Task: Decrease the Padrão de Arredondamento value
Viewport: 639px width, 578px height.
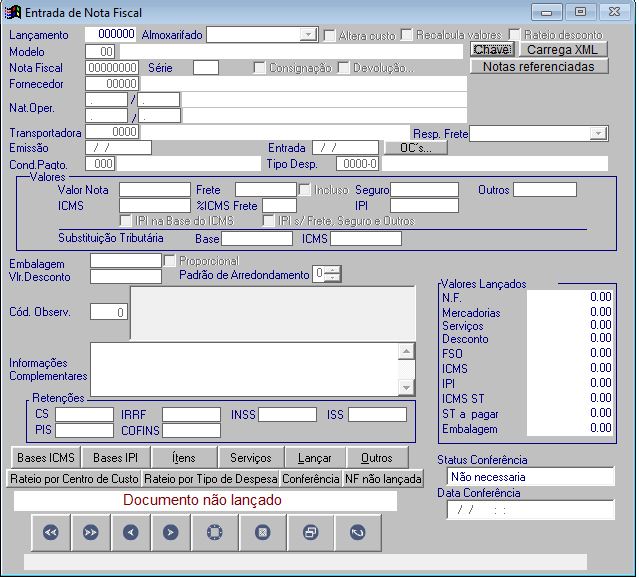Action: (x=333, y=278)
